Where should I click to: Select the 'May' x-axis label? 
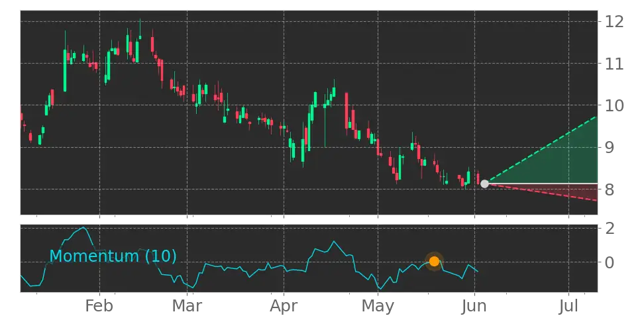tap(378, 307)
